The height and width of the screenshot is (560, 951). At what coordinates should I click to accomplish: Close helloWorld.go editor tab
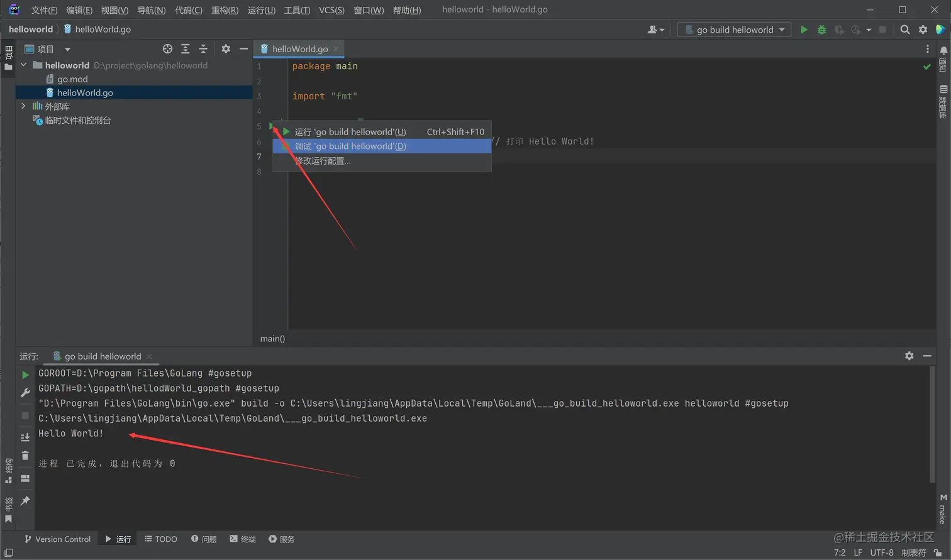[x=336, y=49]
